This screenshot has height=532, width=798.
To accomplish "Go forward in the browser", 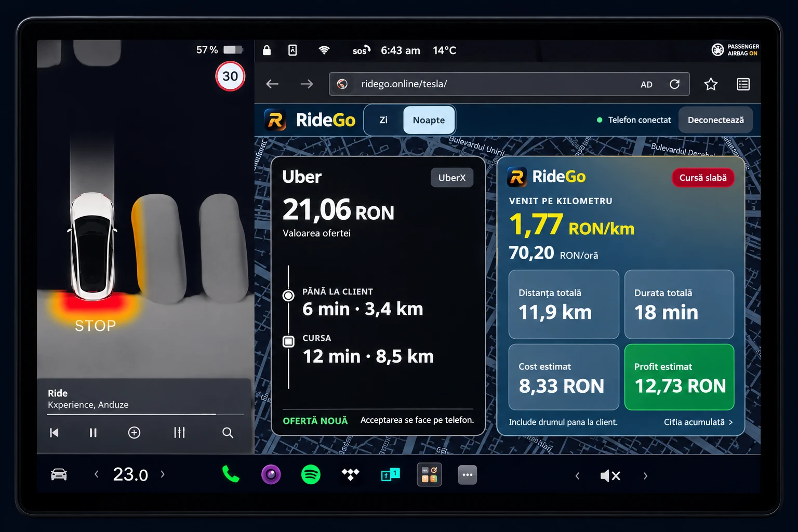I will tap(307, 84).
